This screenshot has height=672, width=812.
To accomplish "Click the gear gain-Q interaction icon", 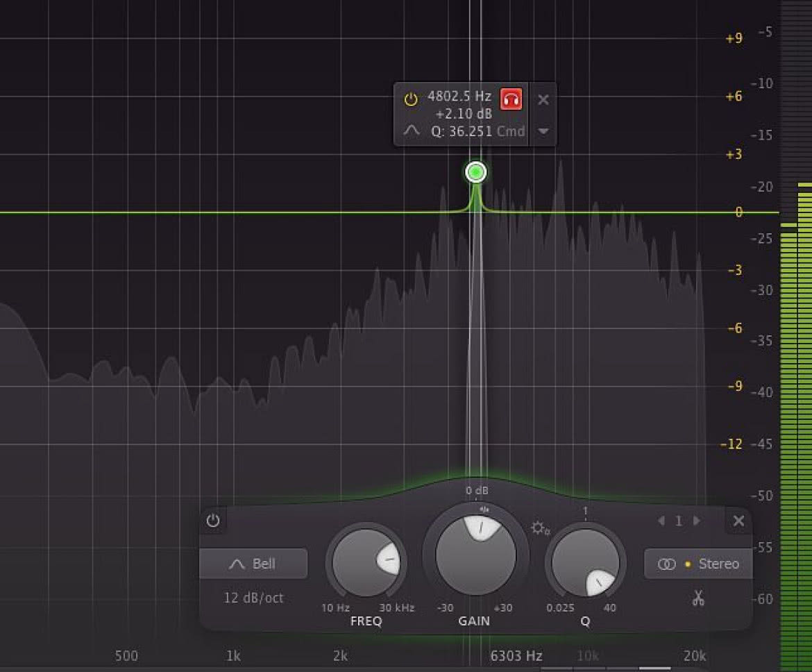I will 540,528.
